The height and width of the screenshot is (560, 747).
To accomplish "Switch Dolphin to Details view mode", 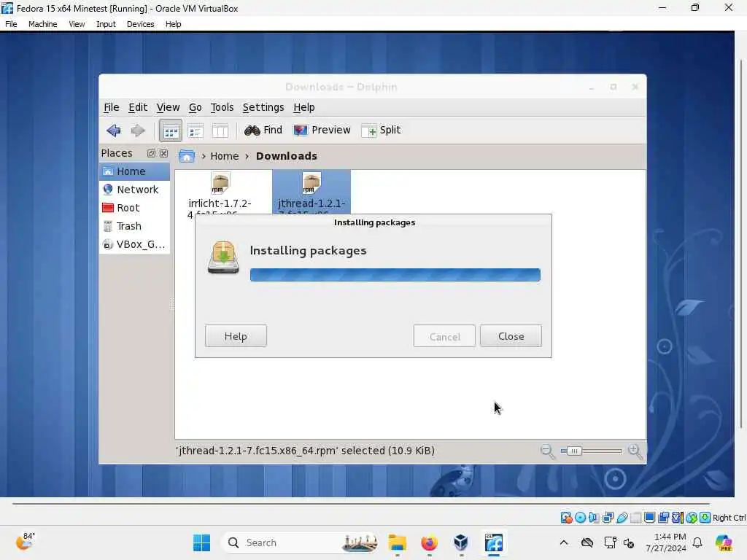I will [x=196, y=131].
